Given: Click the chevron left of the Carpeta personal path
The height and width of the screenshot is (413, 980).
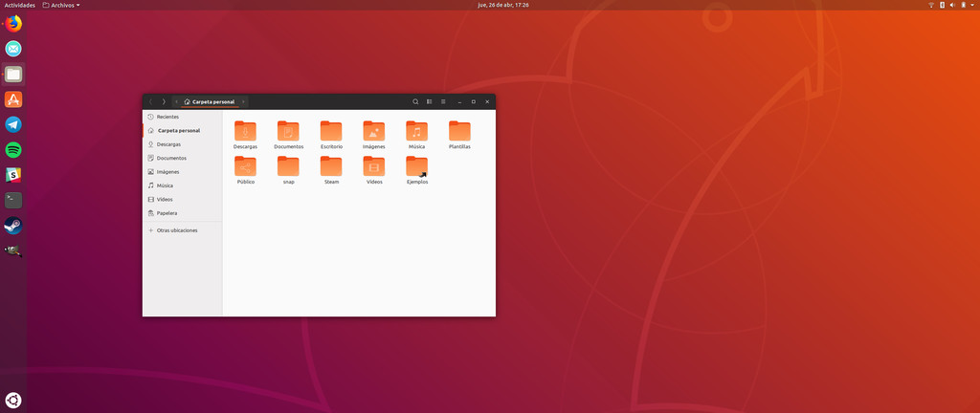Looking at the screenshot, I should point(176,101).
